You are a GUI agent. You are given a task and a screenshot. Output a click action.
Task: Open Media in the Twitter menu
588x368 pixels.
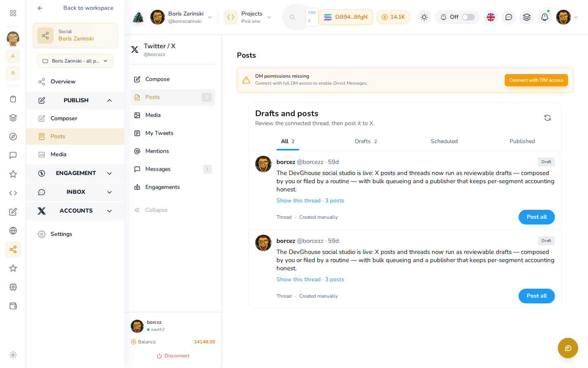coord(173,115)
